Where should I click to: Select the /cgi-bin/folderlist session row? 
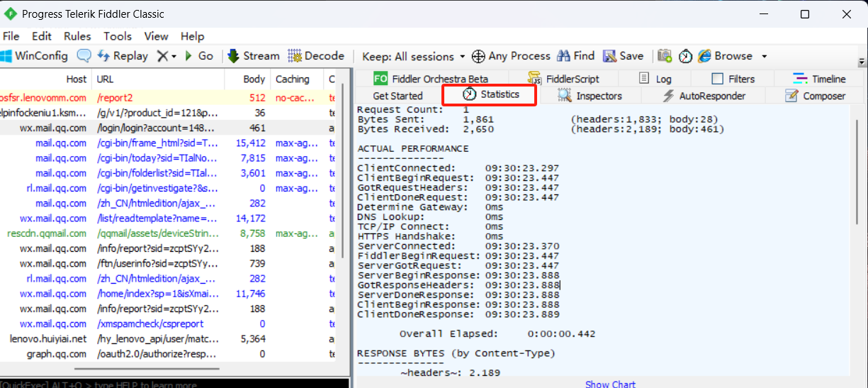[169, 173]
